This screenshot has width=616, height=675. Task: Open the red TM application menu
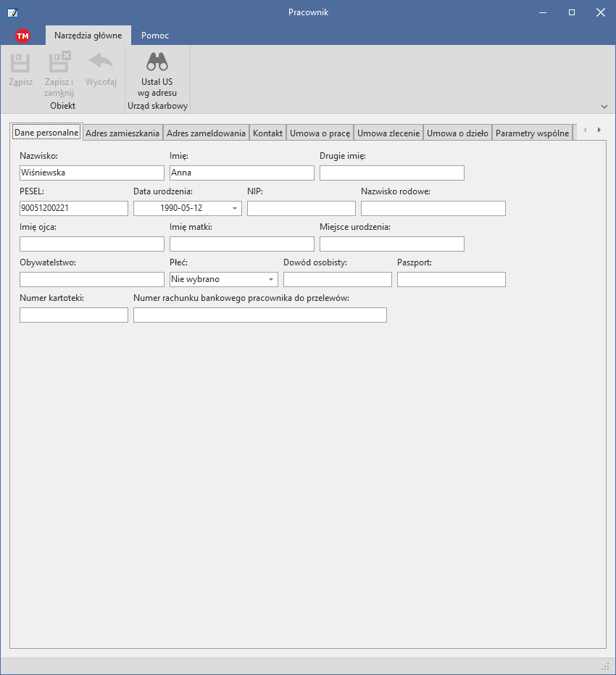[22, 36]
